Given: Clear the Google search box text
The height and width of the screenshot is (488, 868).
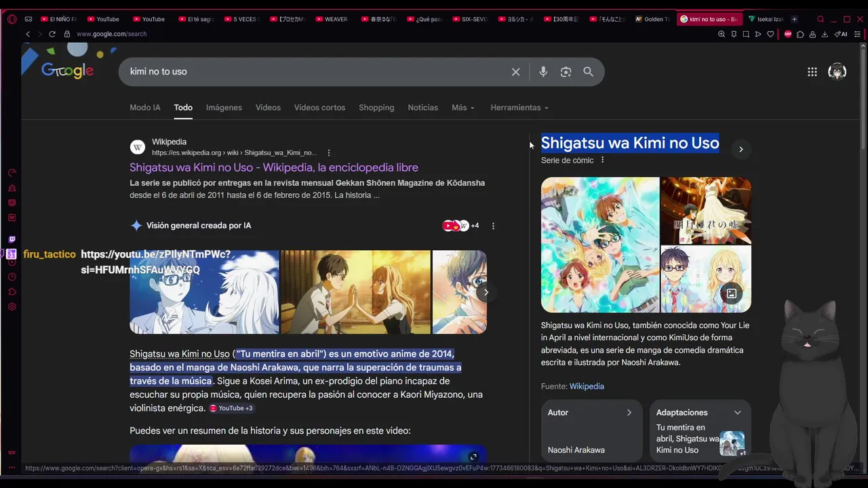Looking at the screenshot, I should (515, 72).
